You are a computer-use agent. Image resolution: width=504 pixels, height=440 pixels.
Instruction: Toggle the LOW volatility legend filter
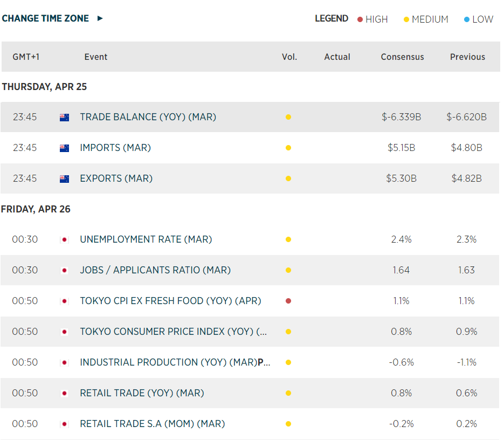coord(478,19)
